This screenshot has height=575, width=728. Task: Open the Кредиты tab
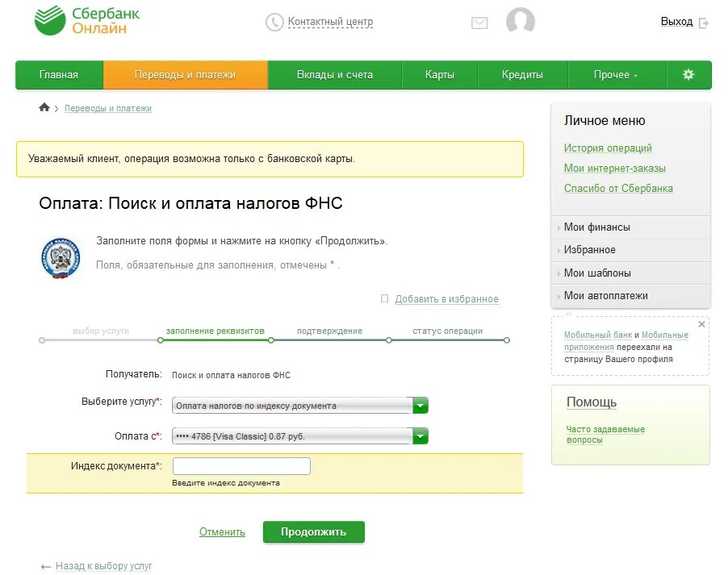(x=522, y=75)
